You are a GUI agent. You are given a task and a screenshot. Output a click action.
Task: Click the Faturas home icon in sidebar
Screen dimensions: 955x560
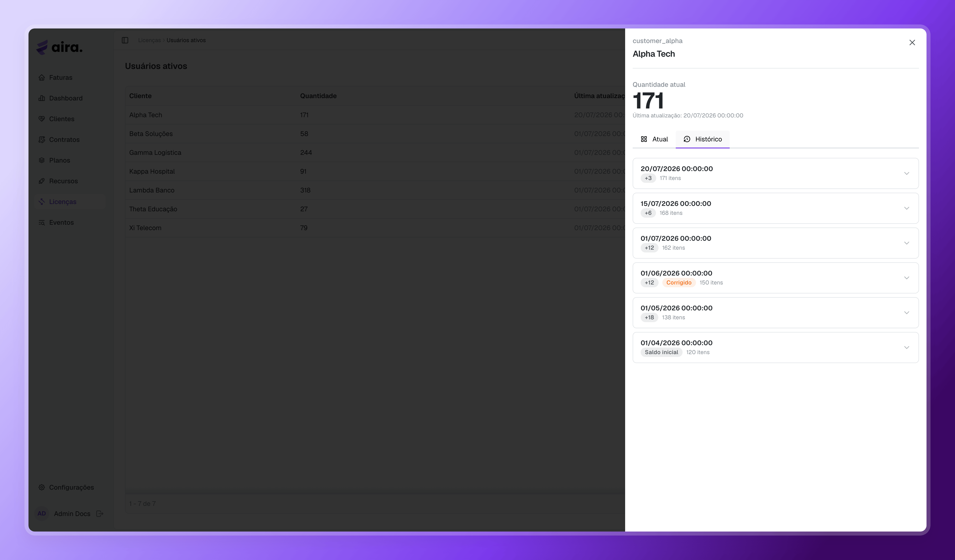(42, 78)
